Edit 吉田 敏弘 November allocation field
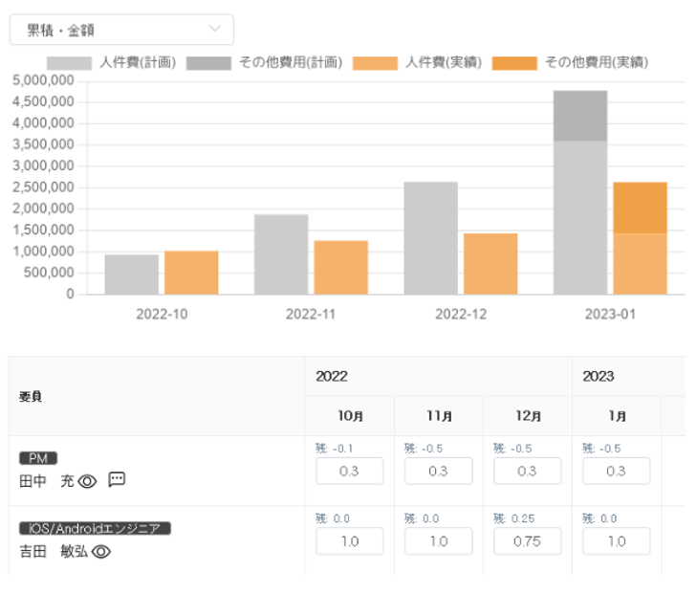This screenshot has width=697, height=616. [x=438, y=541]
